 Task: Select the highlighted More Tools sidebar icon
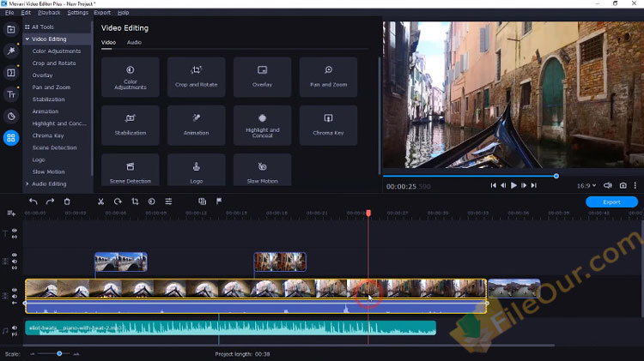[x=11, y=138]
